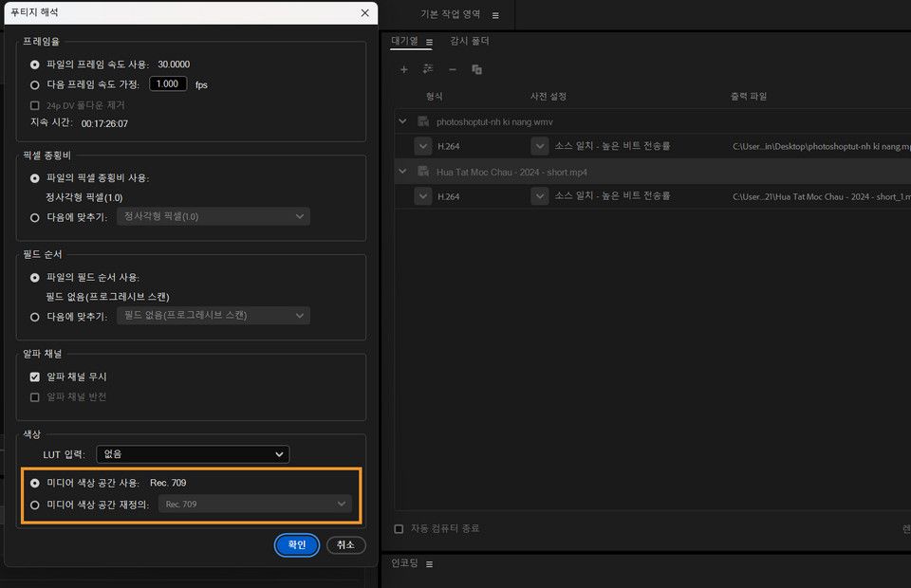
Task: Add a new source with the plus icon
Action: tap(403, 69)
